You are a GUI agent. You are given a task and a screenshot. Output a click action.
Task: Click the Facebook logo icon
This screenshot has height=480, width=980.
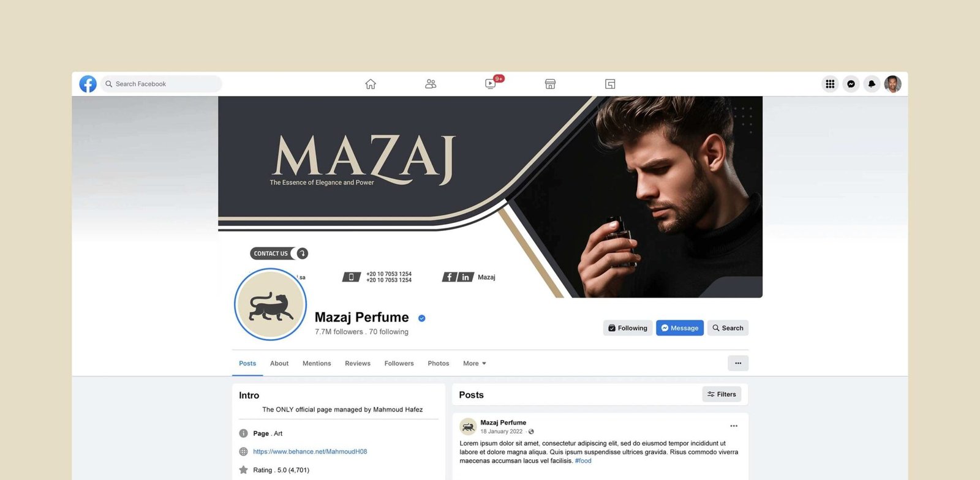pos(88,84)
